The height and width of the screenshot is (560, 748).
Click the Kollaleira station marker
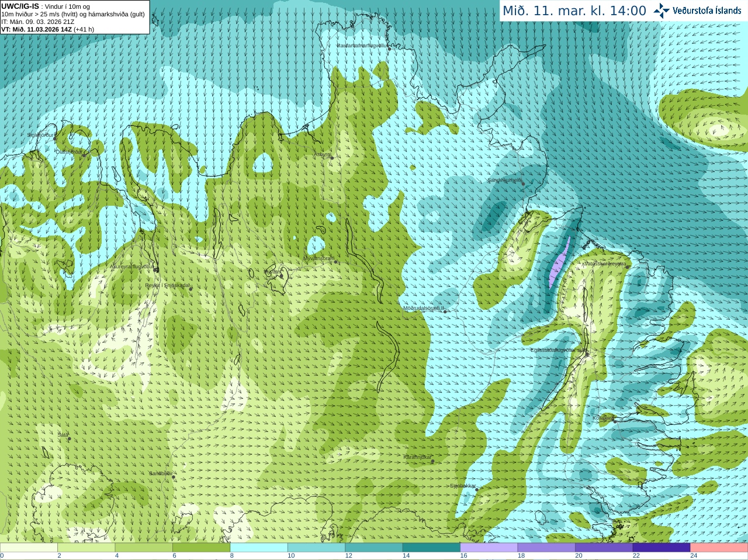tap(615, 421)
